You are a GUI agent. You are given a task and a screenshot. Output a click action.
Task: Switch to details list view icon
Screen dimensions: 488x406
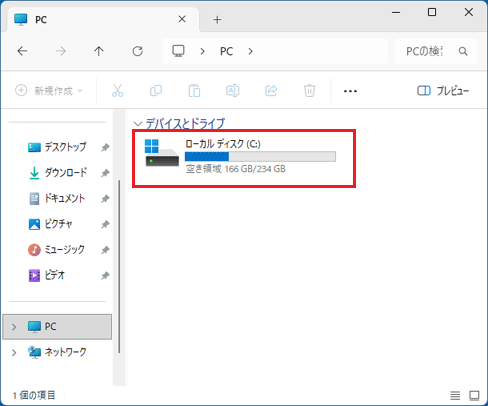455,396
